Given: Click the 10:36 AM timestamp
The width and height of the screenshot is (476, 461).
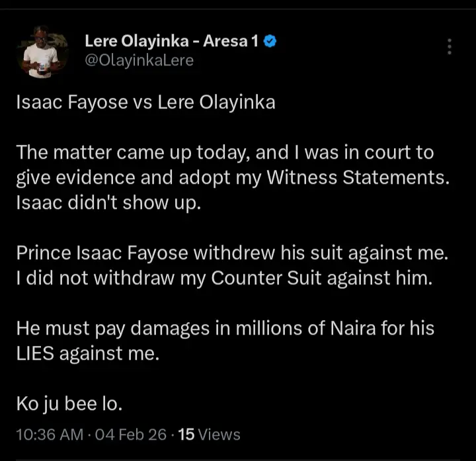Looking at the screenshot, I should pos(50,435).
